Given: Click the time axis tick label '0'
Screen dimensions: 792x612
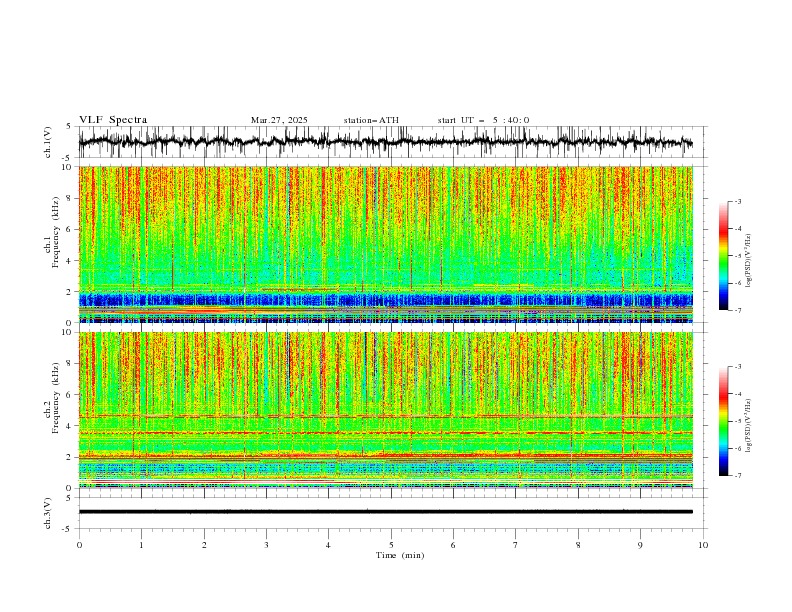Looking at the screenshot, I should click(79, 545).
